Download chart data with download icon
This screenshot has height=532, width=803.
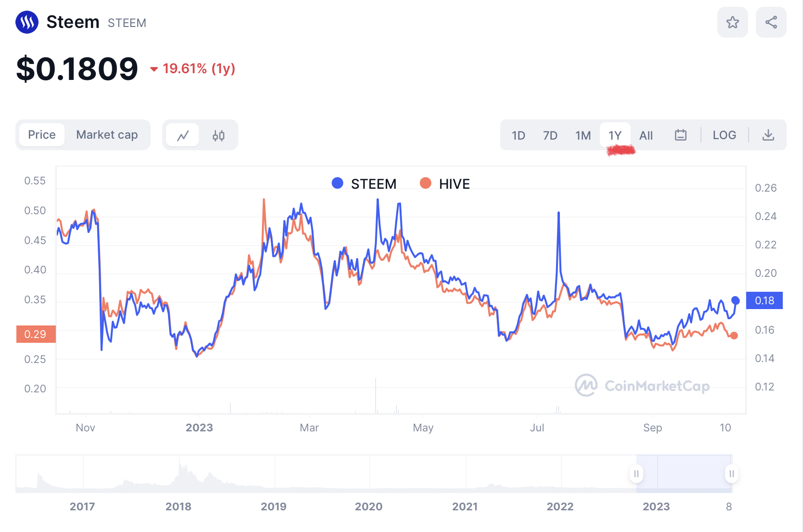[768, 135]
